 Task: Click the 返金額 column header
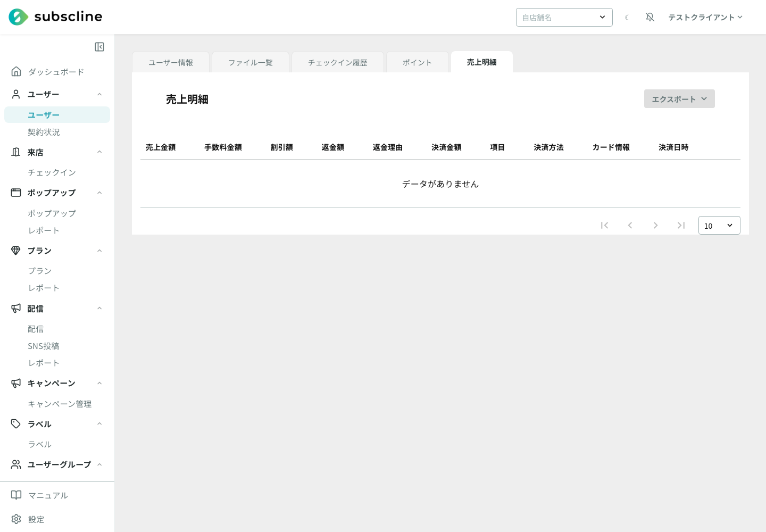point(333,147)
